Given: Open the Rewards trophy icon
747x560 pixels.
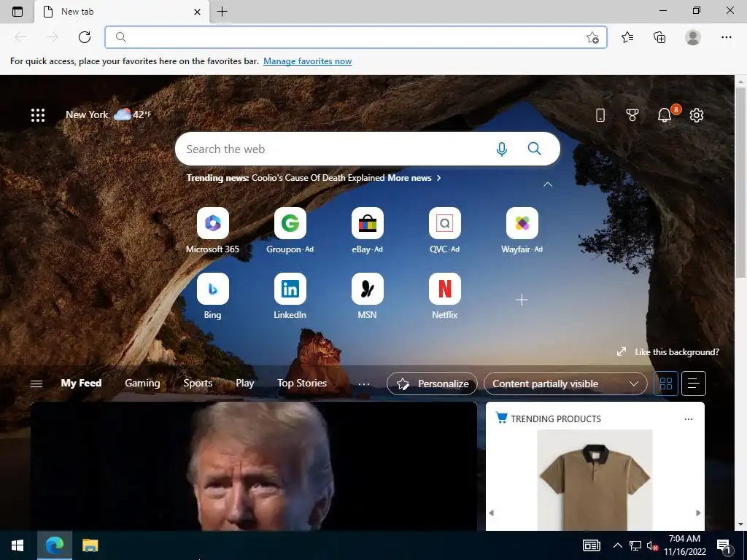Looking at the screenshot, I should click(632, 114).
